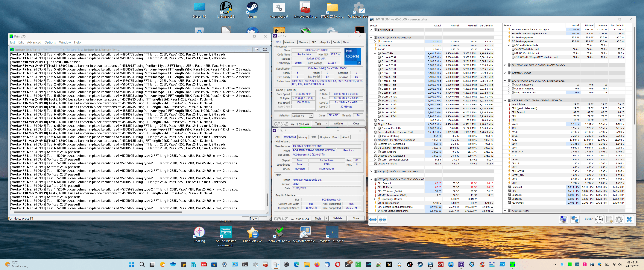644x270 pixels.
Task: Open Steam icon in the taskbar
Action: [x=420, y=264]
